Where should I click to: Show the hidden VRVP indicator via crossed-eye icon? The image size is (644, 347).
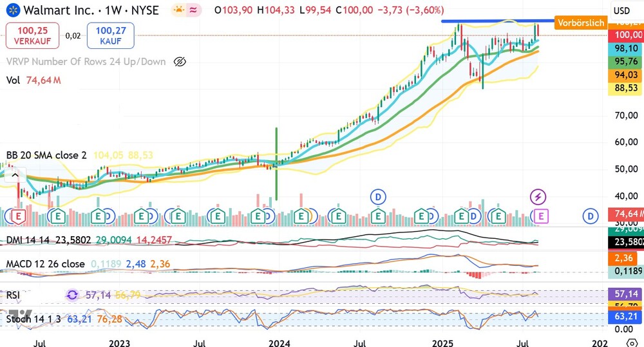180,62
